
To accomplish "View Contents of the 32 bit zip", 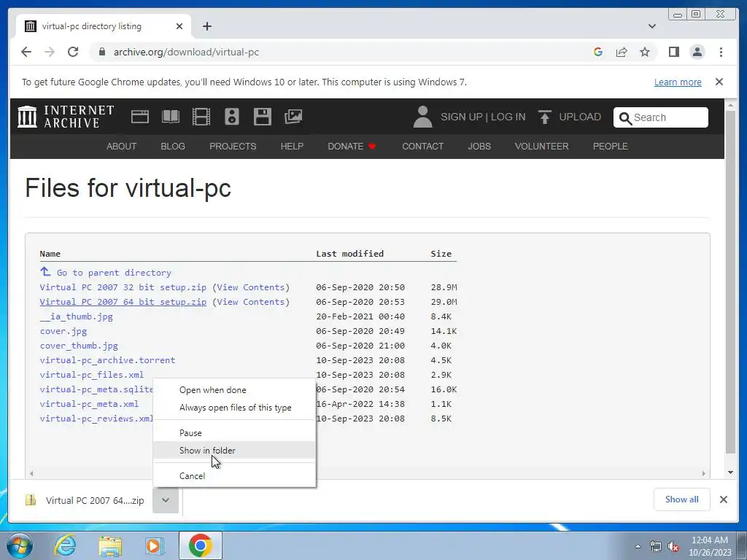I will [251, 287].
